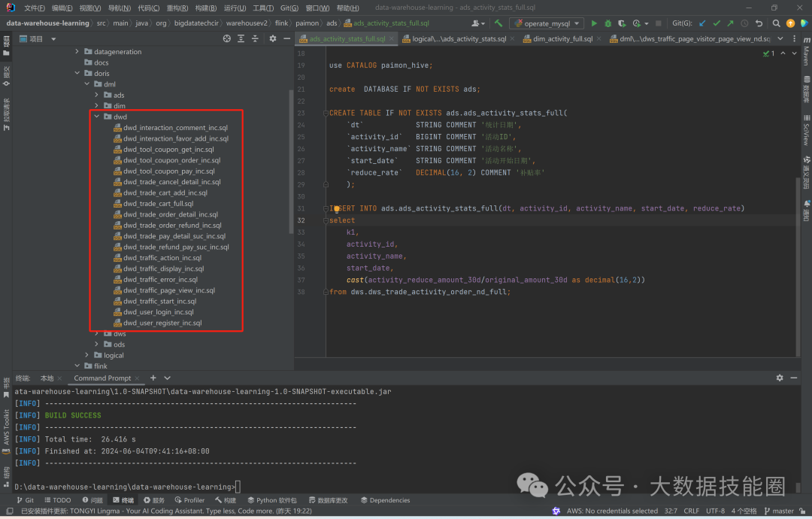812x519 pixels.
Task: Select the Command Prompt terminal tab
Action: [102, 378]
